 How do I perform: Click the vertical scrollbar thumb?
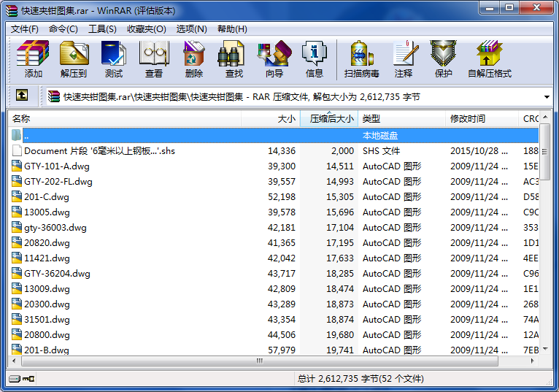(544, 152)
